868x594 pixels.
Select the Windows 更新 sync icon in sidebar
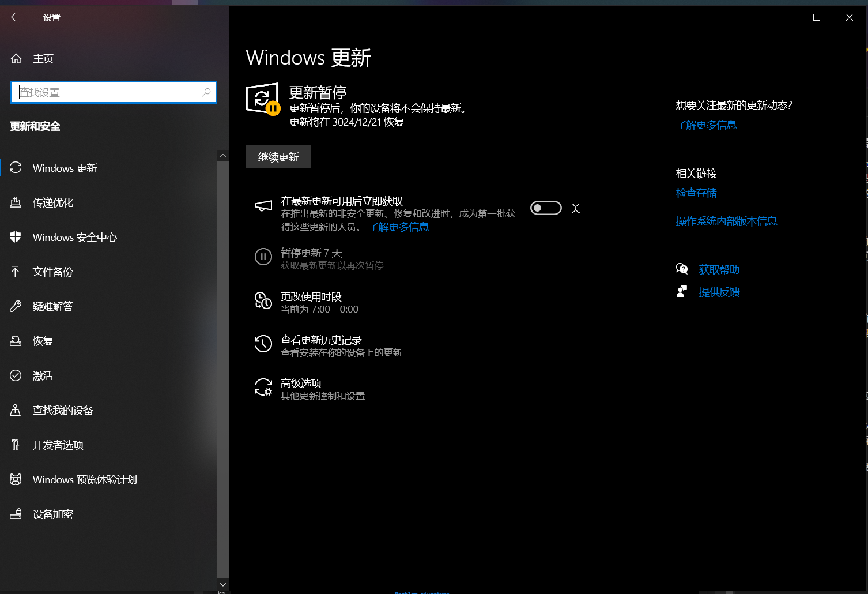tap(16, 168)
